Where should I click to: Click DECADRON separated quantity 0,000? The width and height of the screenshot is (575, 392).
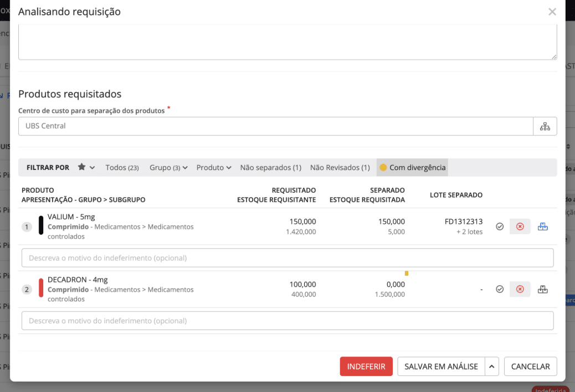[x=396, y=284]
